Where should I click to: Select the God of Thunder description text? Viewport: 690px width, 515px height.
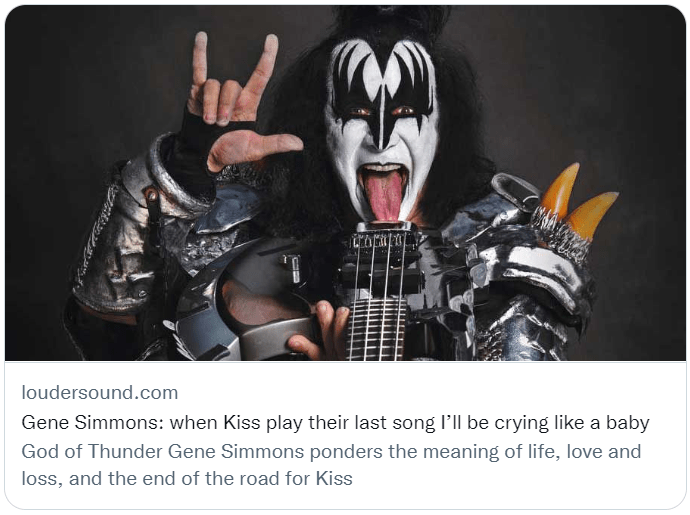click(x=331, y=465)
